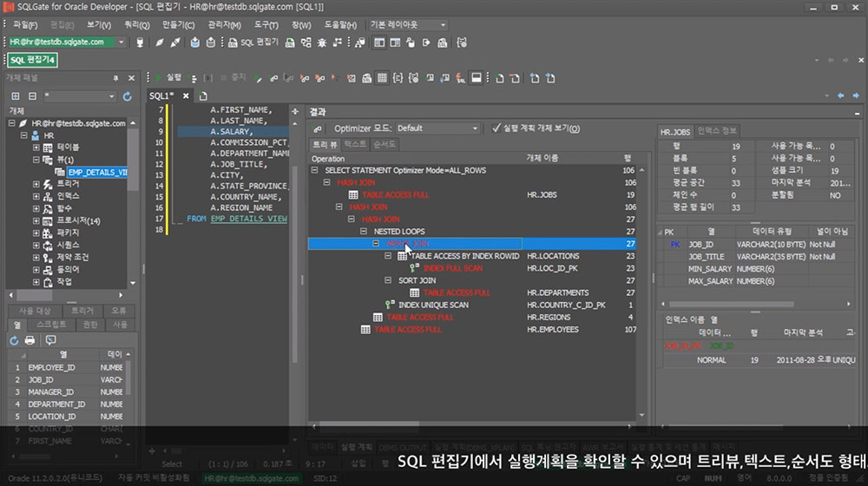Select EMP_DETAILS_VIEW in the object tree
Image resolution: width=868 pixels, height=486 pixels.
[x=97, y=172]
